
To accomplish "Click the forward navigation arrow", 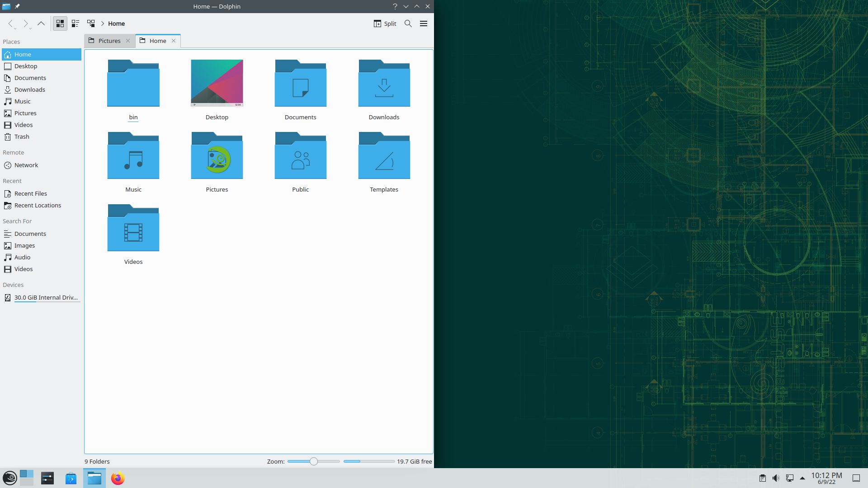I will 25,23.
